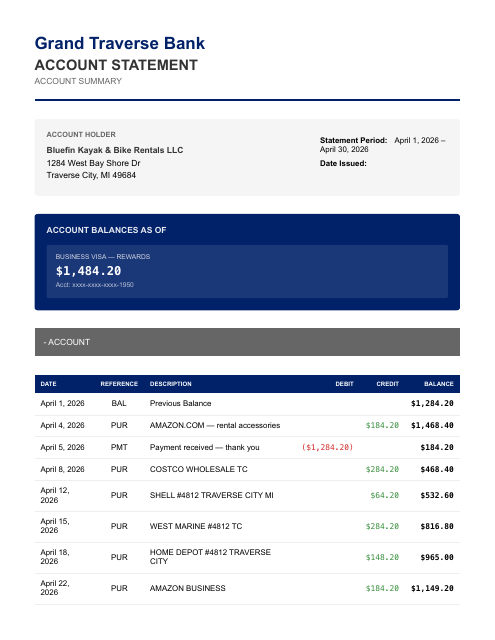Click the WEST MARINE #4812 TC entry

196,526
